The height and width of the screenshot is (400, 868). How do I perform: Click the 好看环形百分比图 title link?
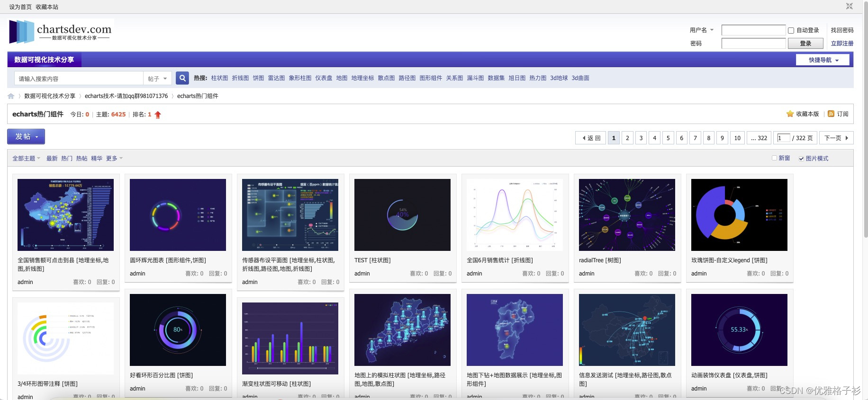tap(161, 375)
